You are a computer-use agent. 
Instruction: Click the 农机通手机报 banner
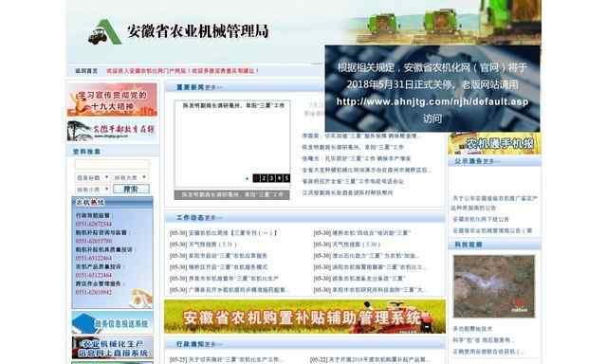(x=494, y=143)
